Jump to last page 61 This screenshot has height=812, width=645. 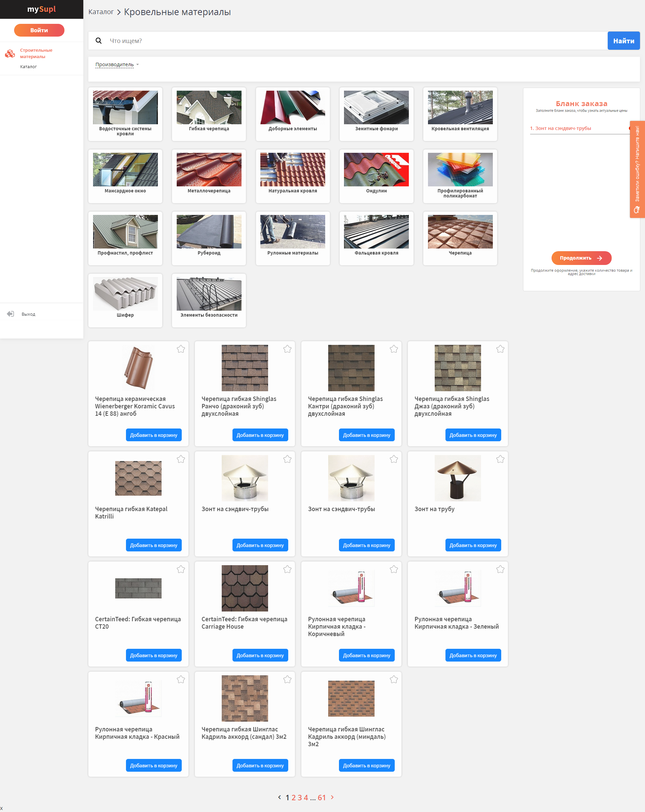tap(322, 797)
